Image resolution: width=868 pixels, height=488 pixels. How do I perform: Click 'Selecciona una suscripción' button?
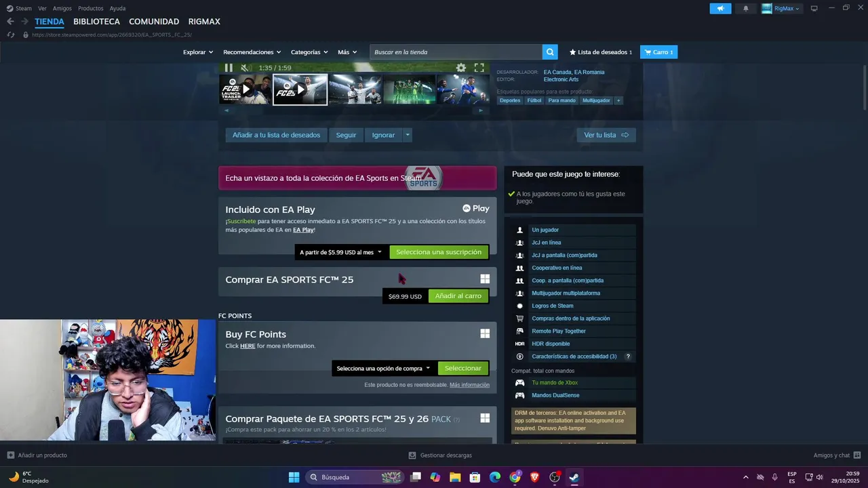[x=439, y=252]
